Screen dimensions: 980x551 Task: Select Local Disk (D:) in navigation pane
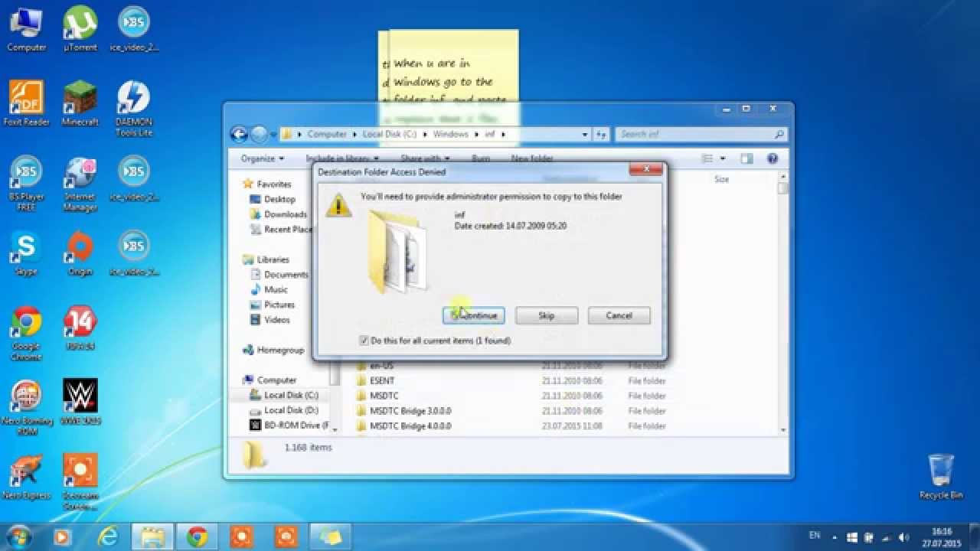[291, 410]
